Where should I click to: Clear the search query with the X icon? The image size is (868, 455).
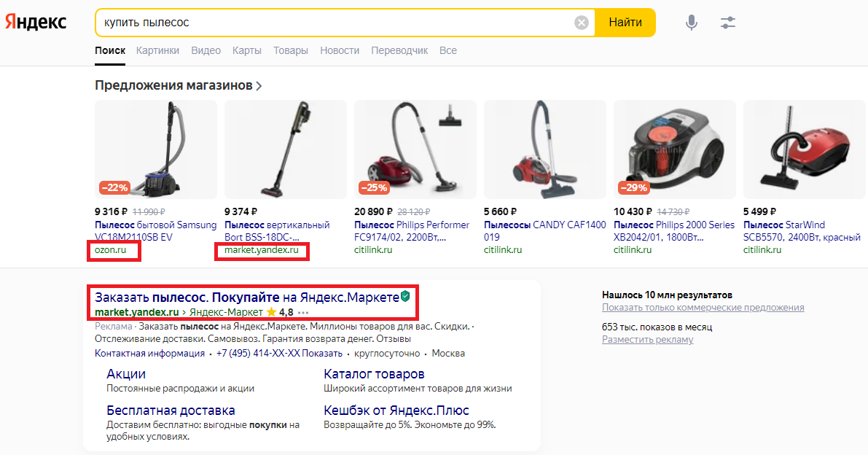click(x=582, y=23)
